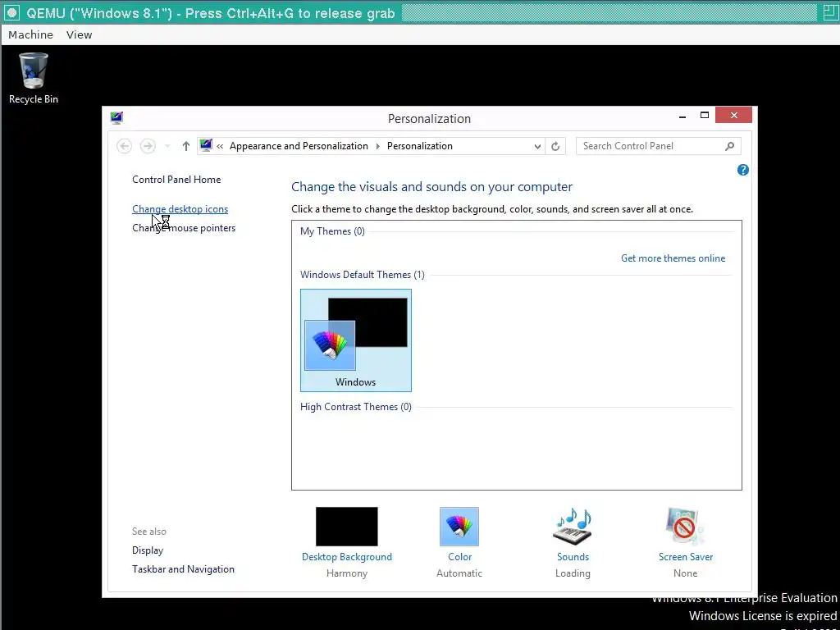Open Change desktop icons link

pos(180,209)
